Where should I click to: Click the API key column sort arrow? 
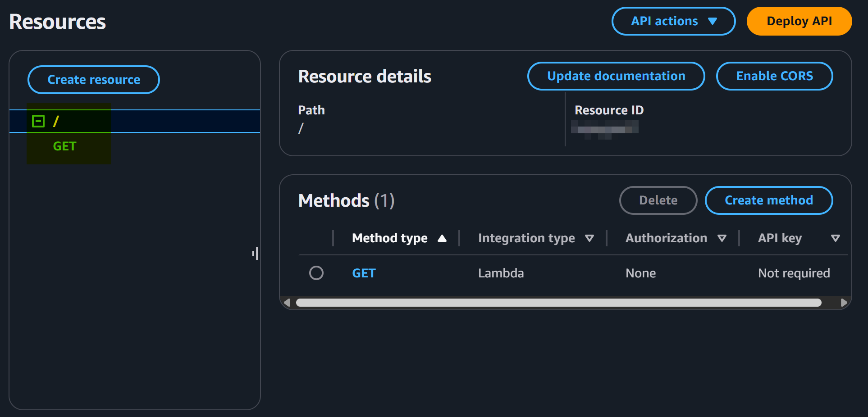coord(835,238)
